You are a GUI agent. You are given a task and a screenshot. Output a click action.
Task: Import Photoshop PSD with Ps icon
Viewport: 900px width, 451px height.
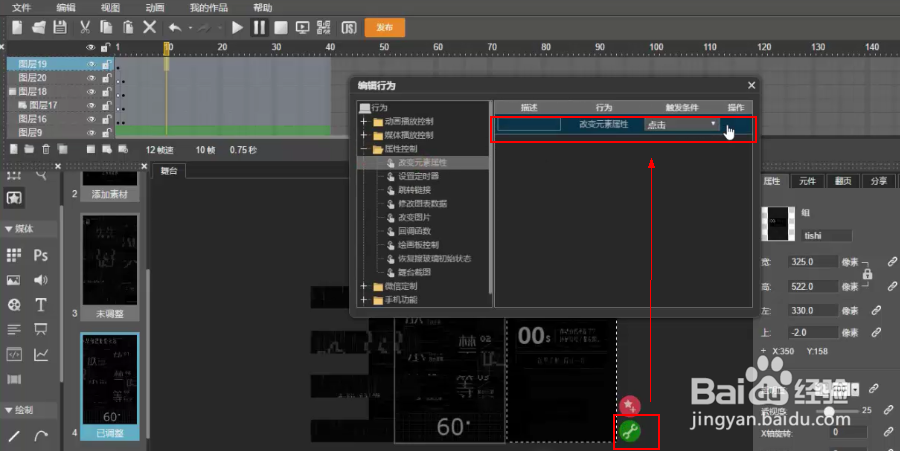click(x=41, y=255)
